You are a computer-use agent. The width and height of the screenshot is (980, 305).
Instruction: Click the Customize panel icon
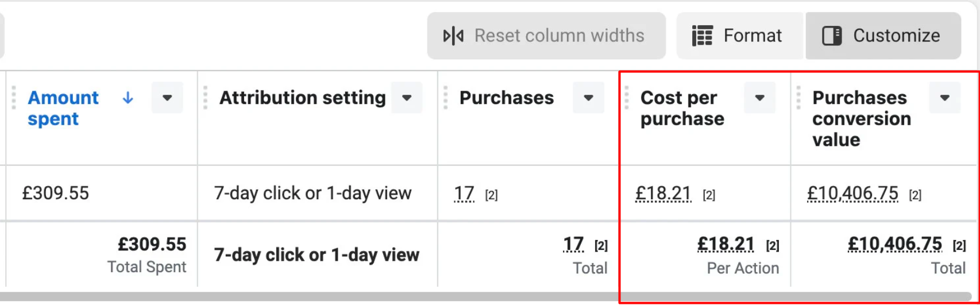pos(831,36)
